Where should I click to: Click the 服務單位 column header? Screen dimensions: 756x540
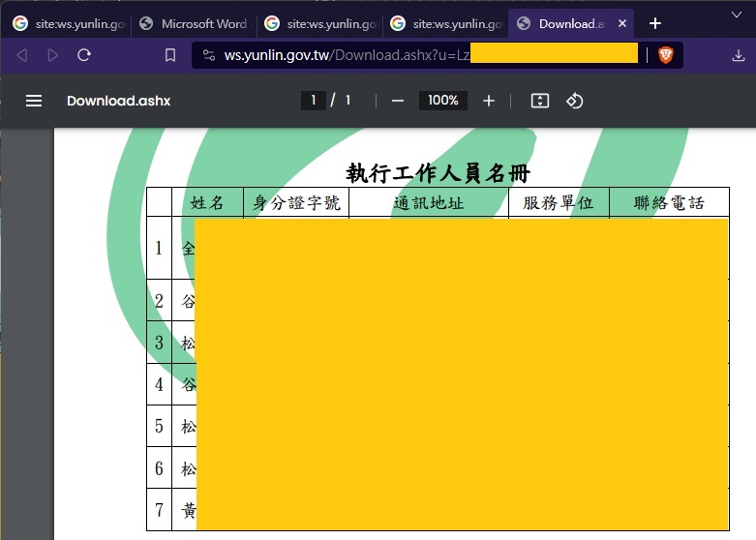(x=559, y=202)
